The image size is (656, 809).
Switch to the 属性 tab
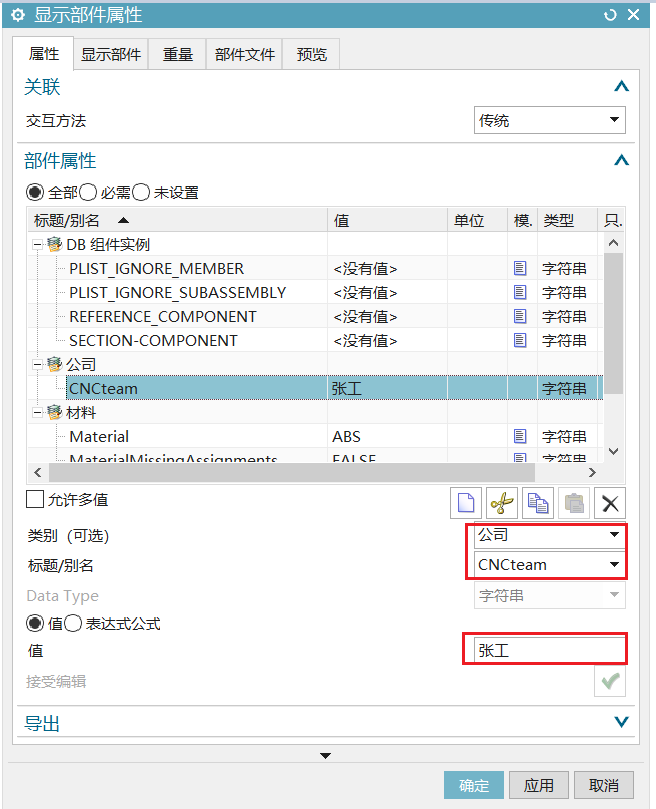coord(43,54)
